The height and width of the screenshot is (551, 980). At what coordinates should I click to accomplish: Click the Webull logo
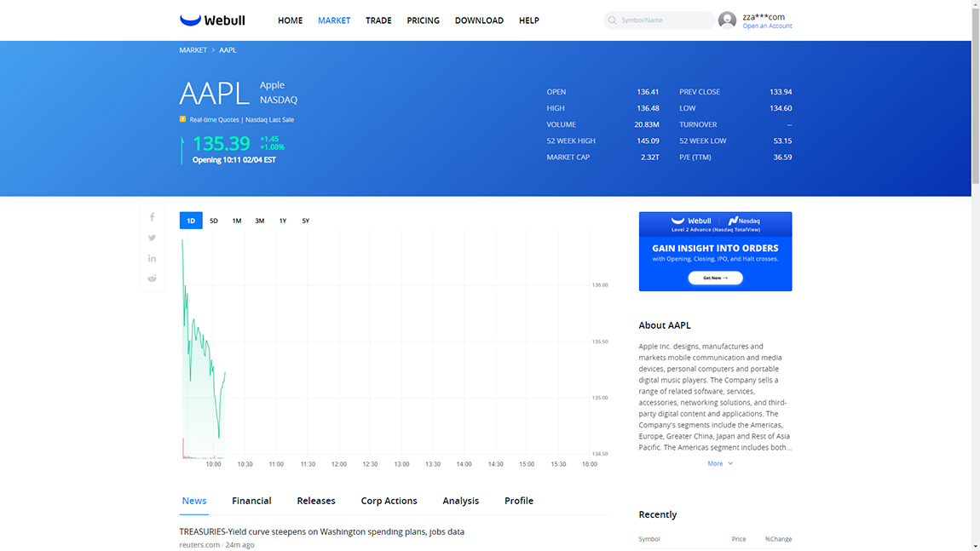click(212, 20)
